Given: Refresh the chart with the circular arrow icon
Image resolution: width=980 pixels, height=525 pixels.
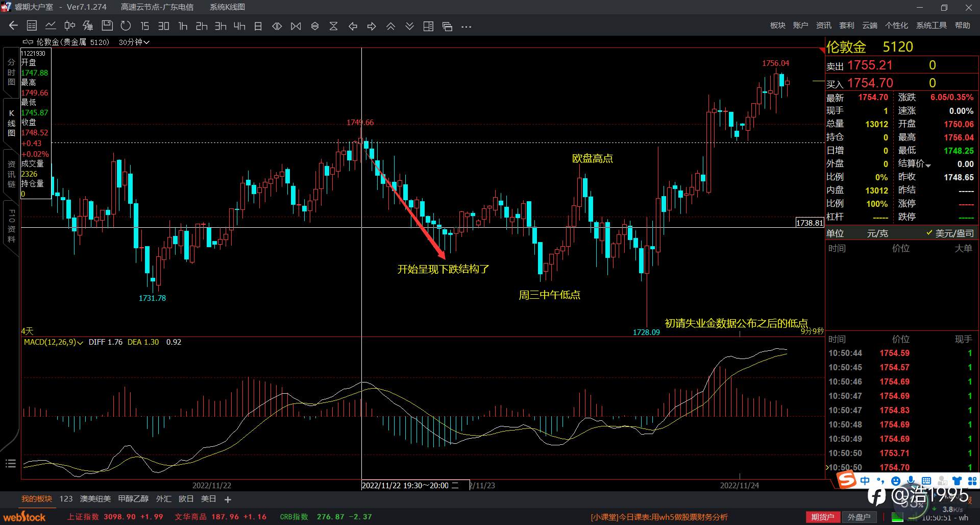Looking at the screenshot, I should (126, 26).
